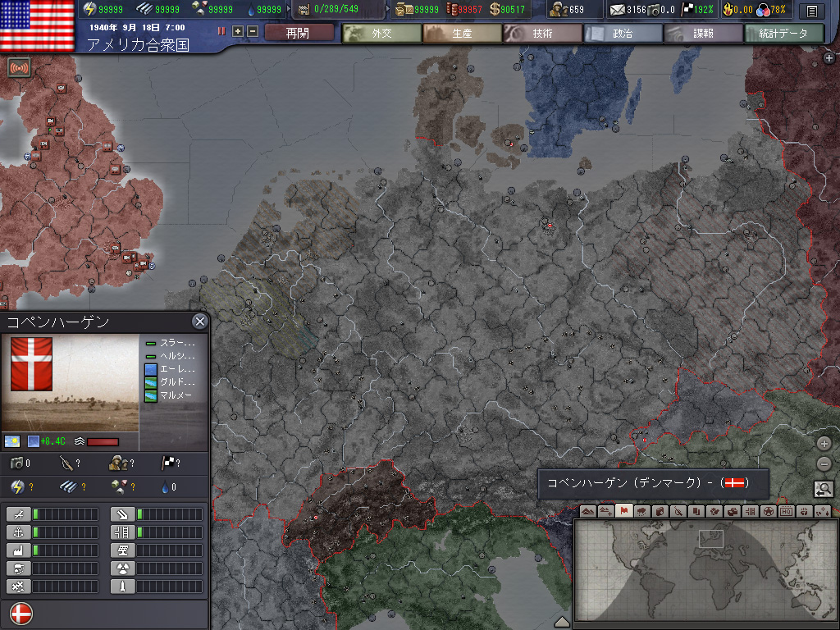The image size is (840, 630).
Task: Select terrain map mode
Action: pyautogui.click(x=587, y=511)
